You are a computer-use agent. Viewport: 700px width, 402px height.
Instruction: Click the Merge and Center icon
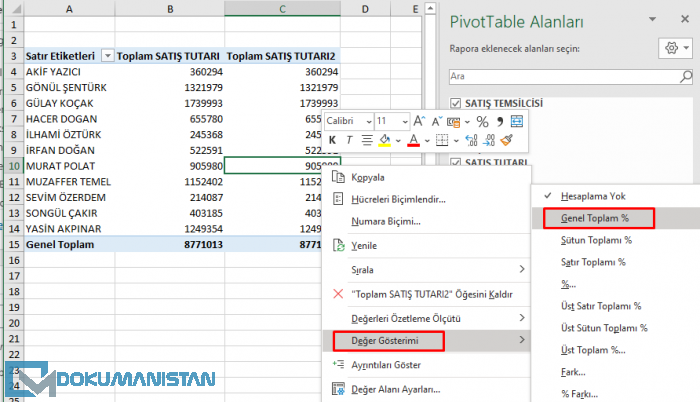[517, 121]
